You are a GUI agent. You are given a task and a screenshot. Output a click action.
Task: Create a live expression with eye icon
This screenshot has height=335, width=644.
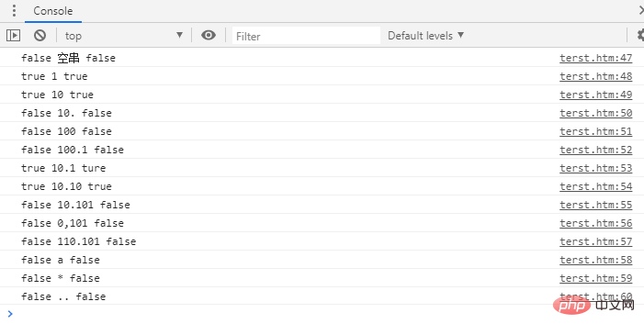click(209, 35)
